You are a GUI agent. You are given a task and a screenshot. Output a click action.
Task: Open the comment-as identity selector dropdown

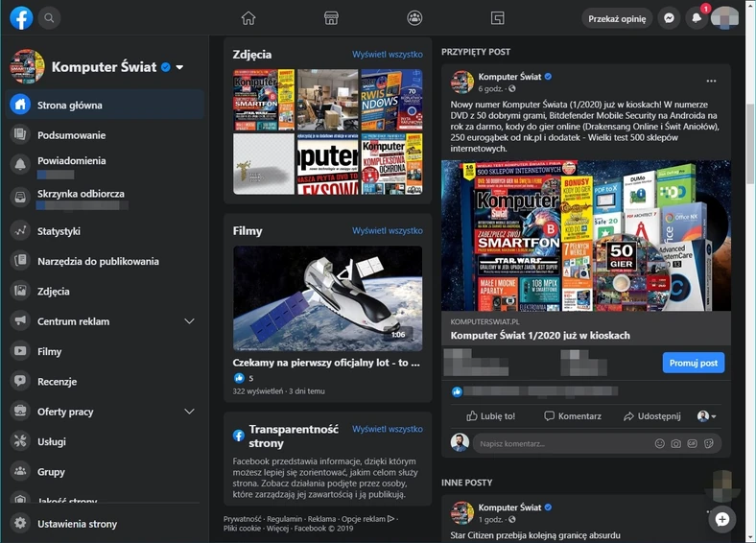(x=707, y=416)
